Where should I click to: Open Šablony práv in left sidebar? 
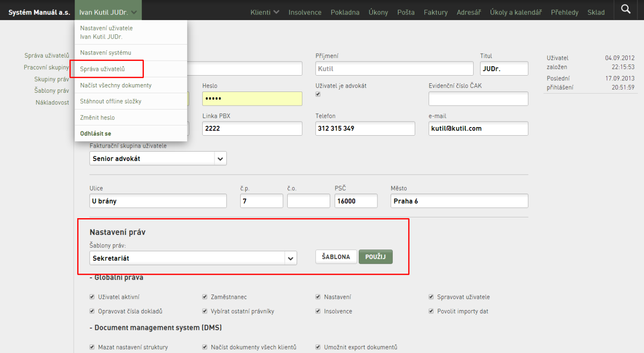click(x=52, y=91)
